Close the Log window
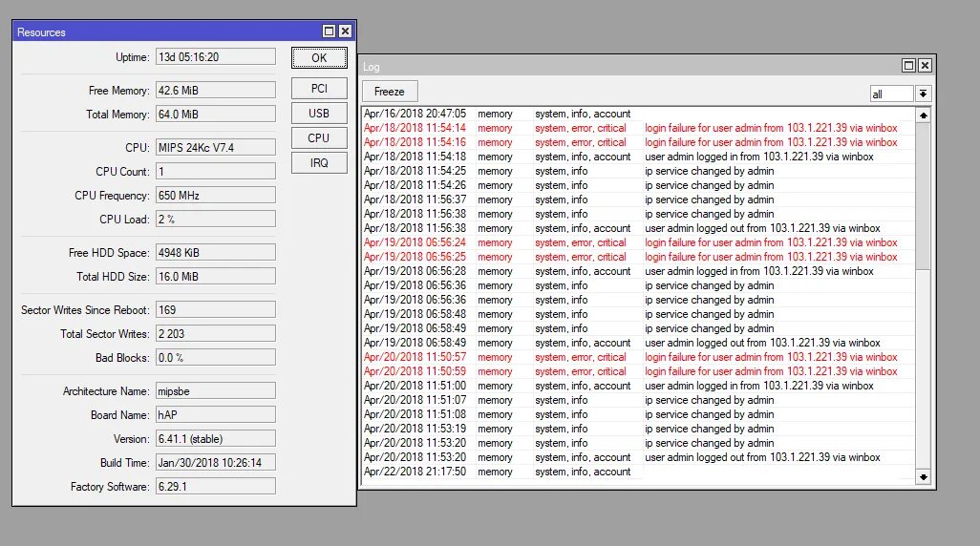 coord(925,65)
